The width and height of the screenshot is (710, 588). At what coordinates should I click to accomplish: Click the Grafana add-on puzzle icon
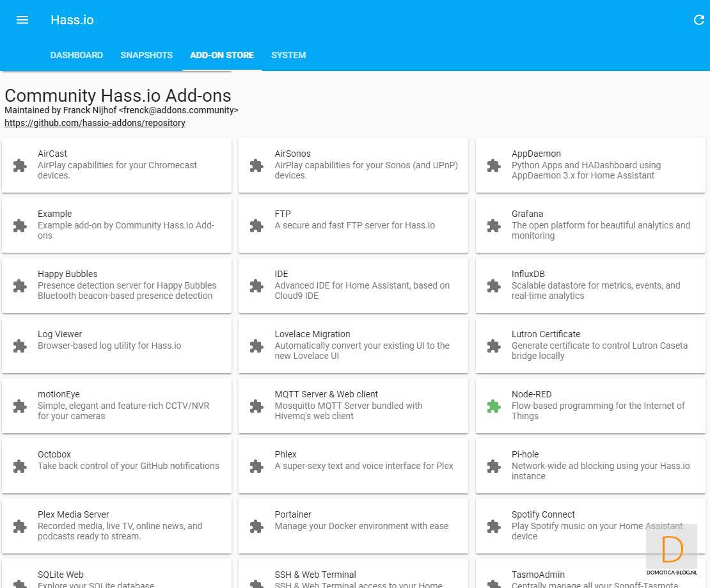[493, 226]
